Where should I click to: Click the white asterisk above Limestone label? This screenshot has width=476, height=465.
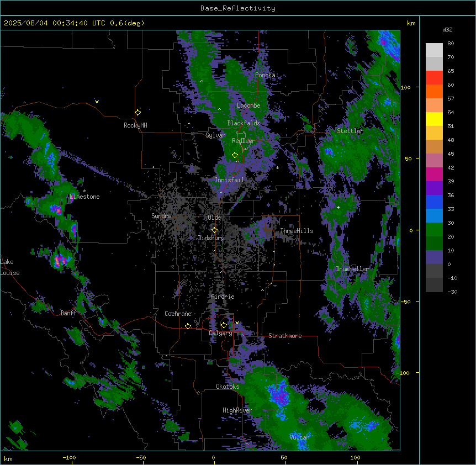[84, 191]
